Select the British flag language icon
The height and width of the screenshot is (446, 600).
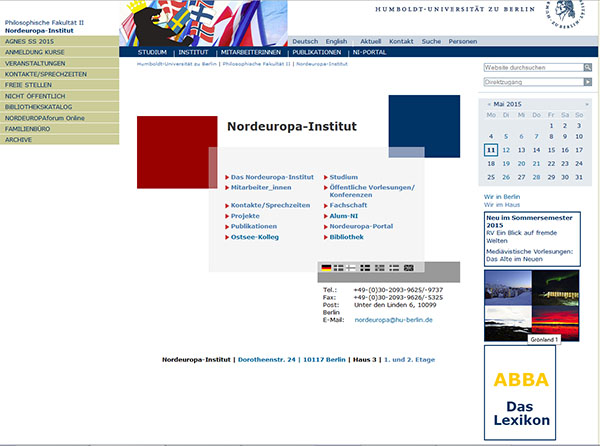pos(409,268)
